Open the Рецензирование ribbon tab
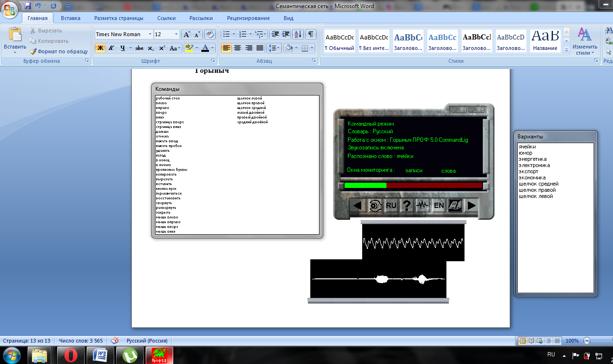The height and width of the screenshot is (364, 613). click(x=248, y=18)
